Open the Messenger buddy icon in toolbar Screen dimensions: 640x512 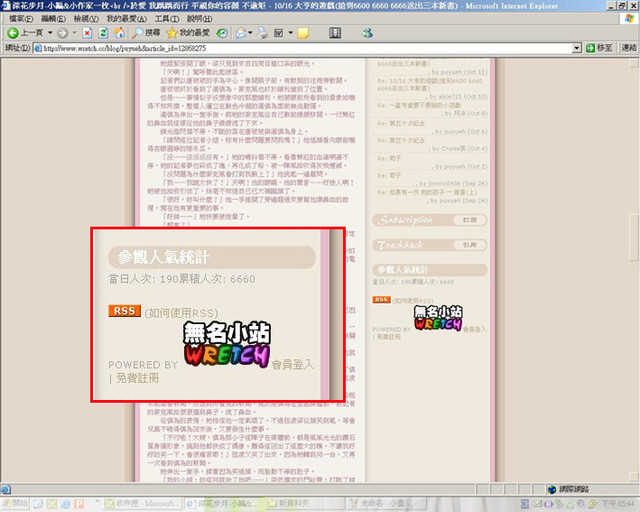coord(367,33)
